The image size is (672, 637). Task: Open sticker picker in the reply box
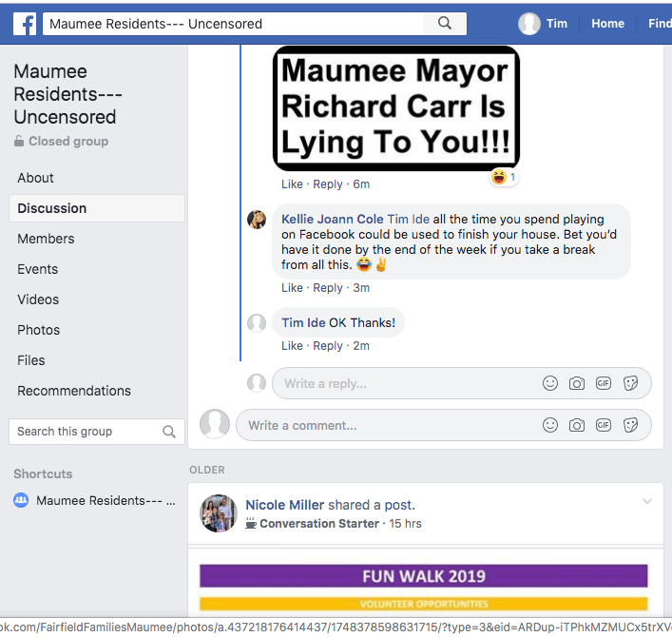point(629,383)
